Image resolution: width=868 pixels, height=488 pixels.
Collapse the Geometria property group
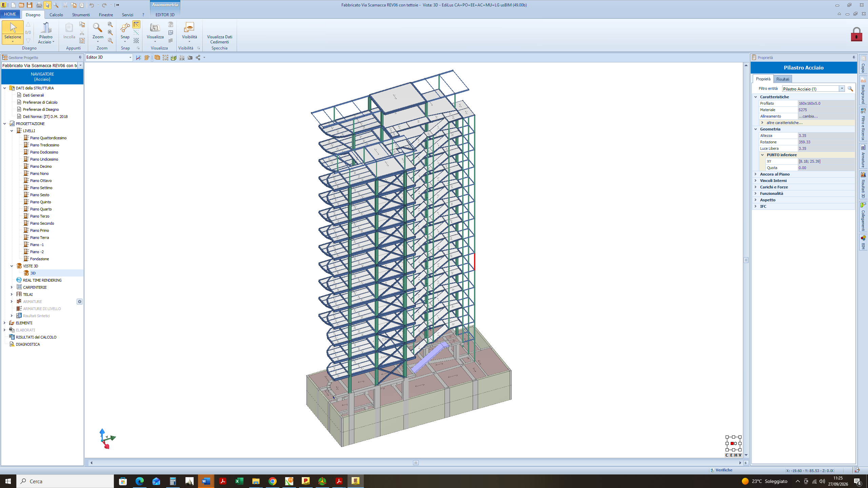click(755, 129)
